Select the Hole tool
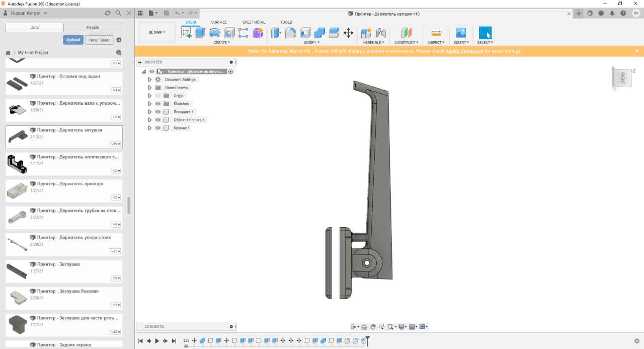Image resolution: width=644 pixels, height=349 pixels. point(229,33)
